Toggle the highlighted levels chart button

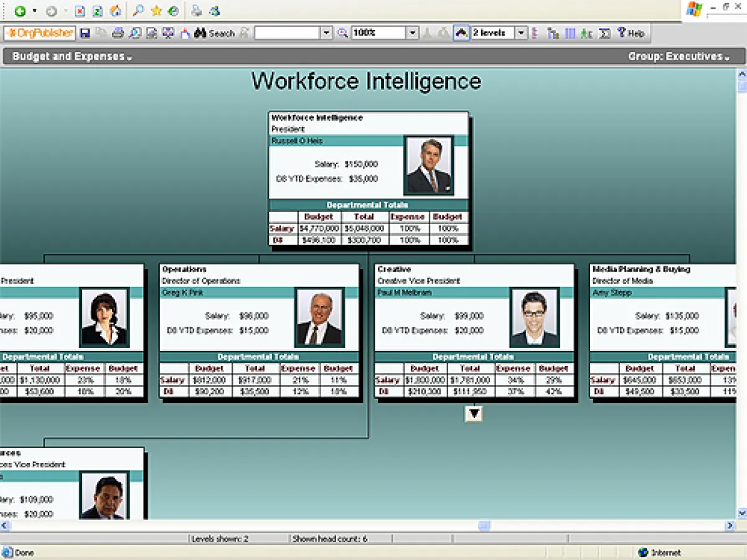(x=461, y=33)
